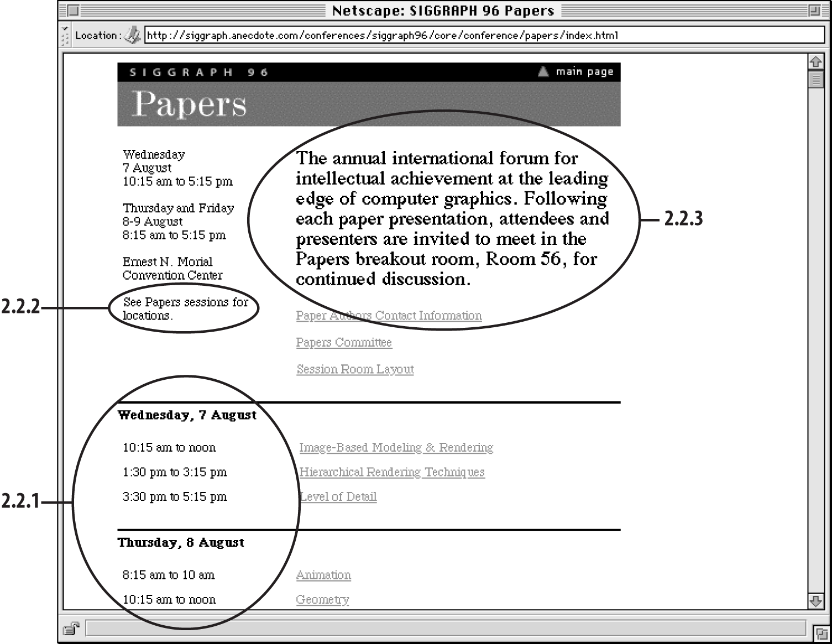This screenshot has height=644, width=832.
Task: Open Paper Authors Contact Information link
Action: point(389,316)
